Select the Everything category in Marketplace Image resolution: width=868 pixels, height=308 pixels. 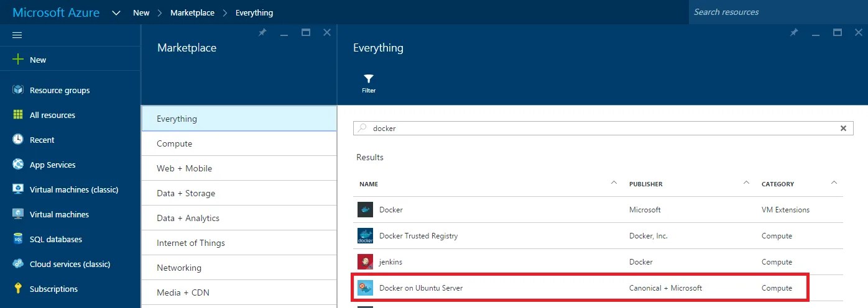[239, 119]
